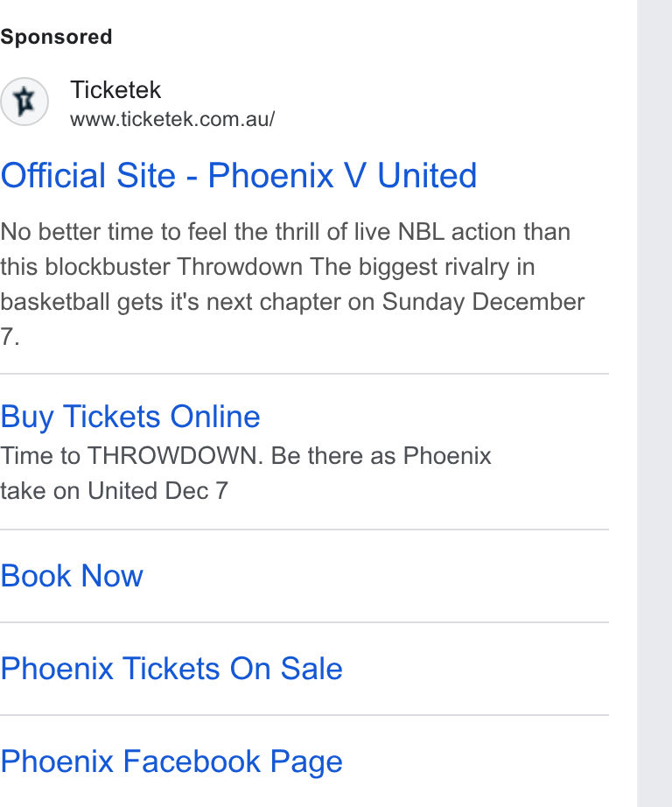
Task: Select the Buy Tickets Online sitelink
Action: tap(130, 417)
